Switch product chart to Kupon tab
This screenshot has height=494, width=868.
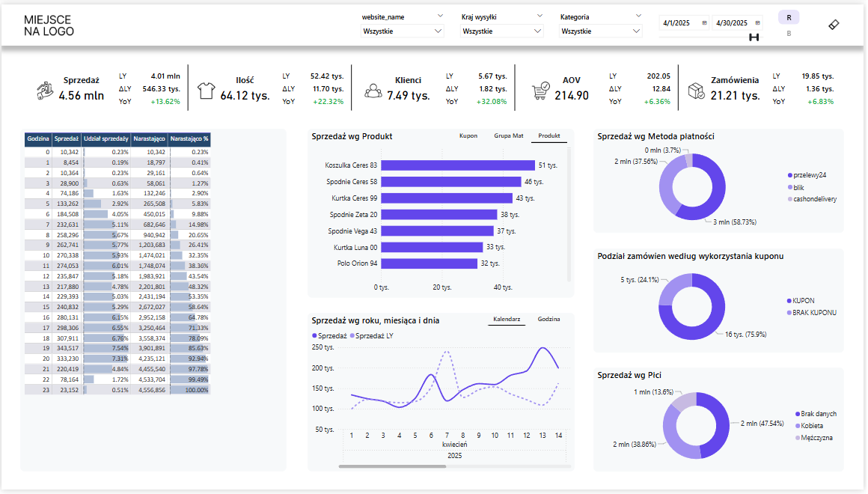[468, 136]
